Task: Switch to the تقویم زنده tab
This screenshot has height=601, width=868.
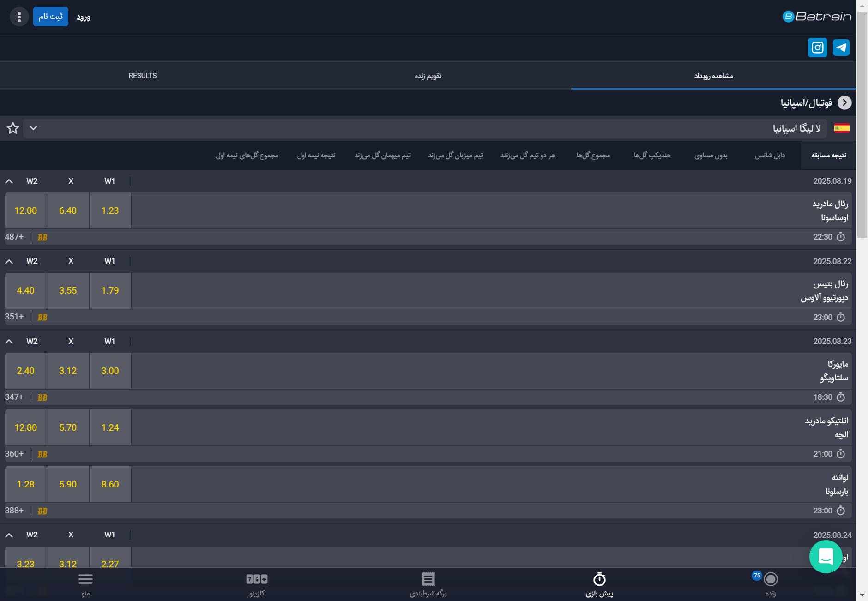Action: tap(428, 76)
